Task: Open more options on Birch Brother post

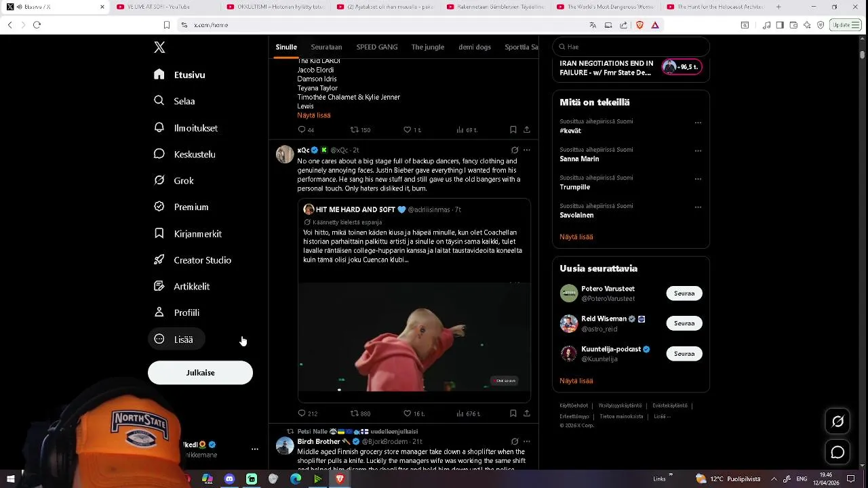Action: point(527,441)
